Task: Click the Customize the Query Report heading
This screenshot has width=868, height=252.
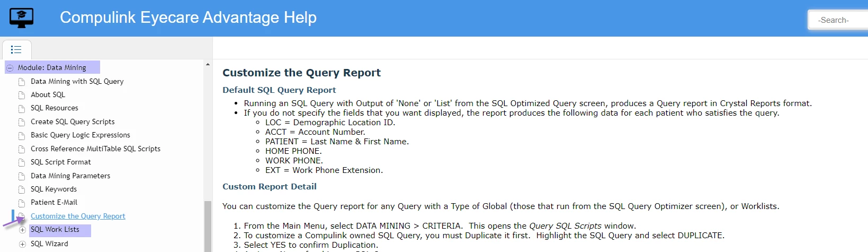Action: tap(301, 73)
